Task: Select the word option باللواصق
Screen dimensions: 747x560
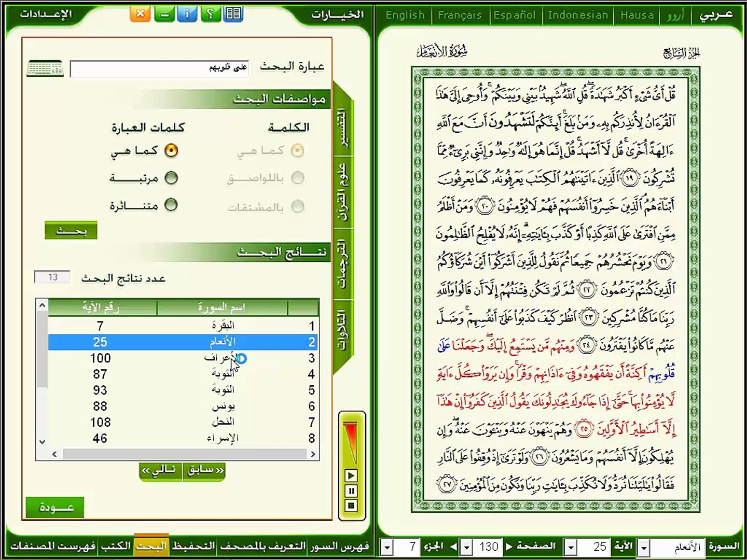Action: tap(298, 178)
